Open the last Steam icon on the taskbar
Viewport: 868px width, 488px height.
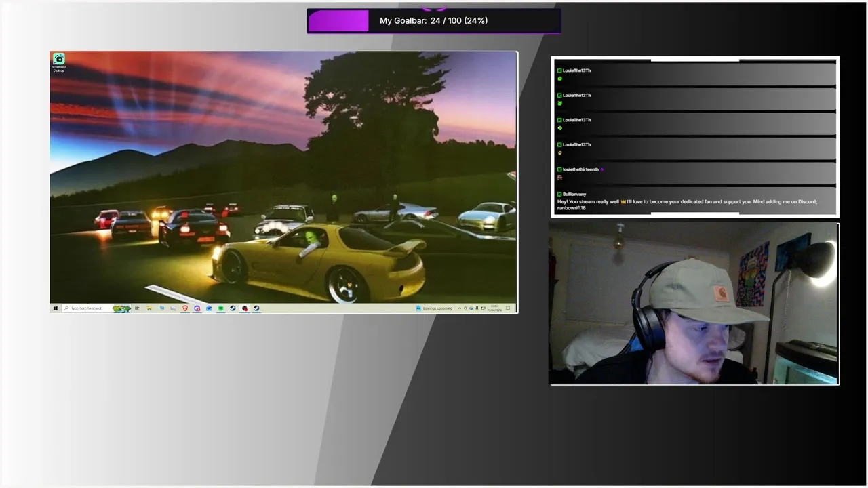click(x=256, y=308)
